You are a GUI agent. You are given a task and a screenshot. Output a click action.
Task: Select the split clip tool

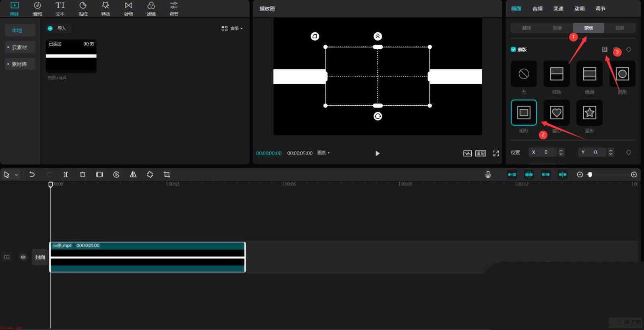pyautogui.click(x=66, y=174)
